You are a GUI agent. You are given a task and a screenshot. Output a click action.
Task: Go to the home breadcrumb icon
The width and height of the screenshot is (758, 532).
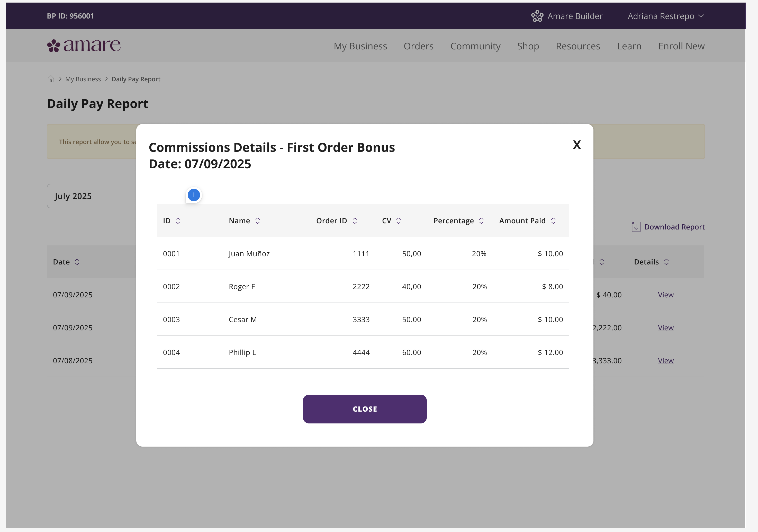(51, 79)
